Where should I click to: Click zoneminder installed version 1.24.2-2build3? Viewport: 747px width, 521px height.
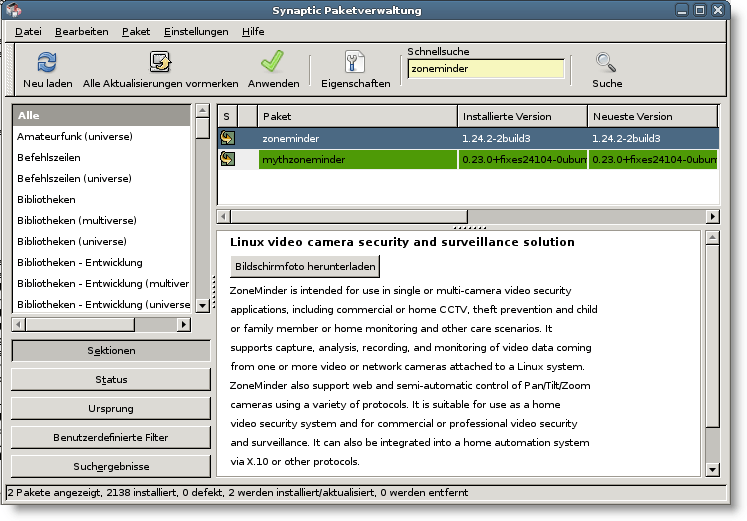point(496,139)
